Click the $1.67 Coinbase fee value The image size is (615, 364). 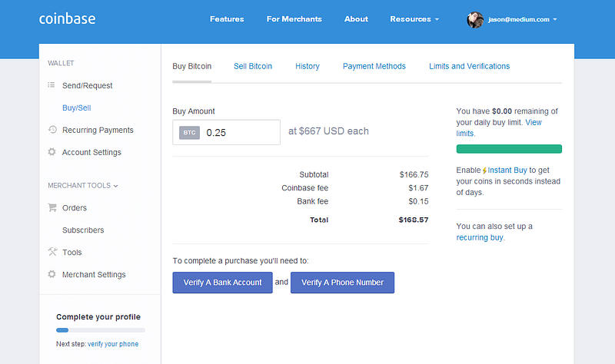(x=418, y=187)
